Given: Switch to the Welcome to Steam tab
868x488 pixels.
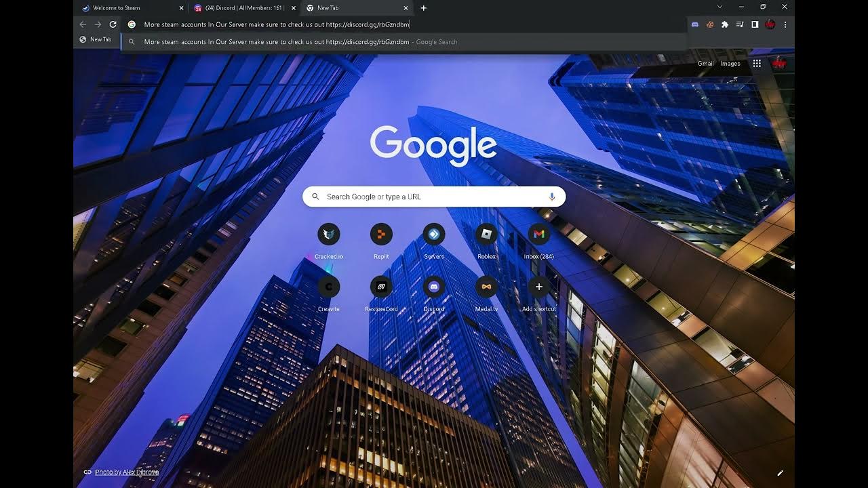Looking at the screenshot, I should tap(132, 8).
